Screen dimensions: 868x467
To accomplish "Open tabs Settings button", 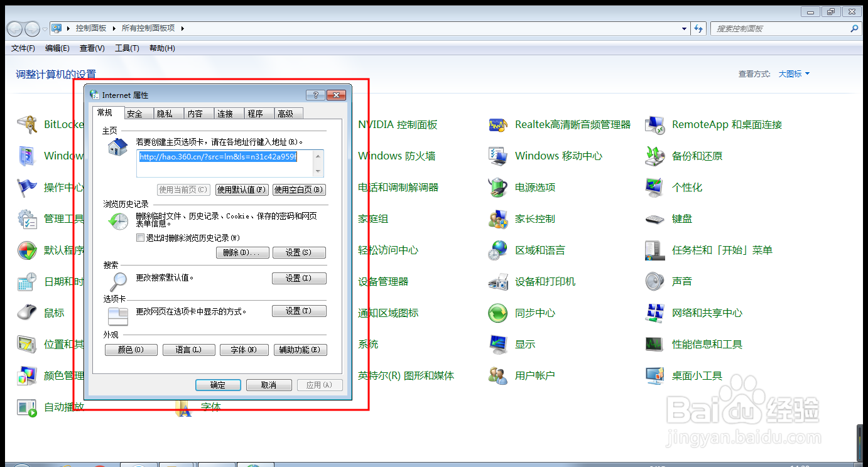I will tap(299, 311).
